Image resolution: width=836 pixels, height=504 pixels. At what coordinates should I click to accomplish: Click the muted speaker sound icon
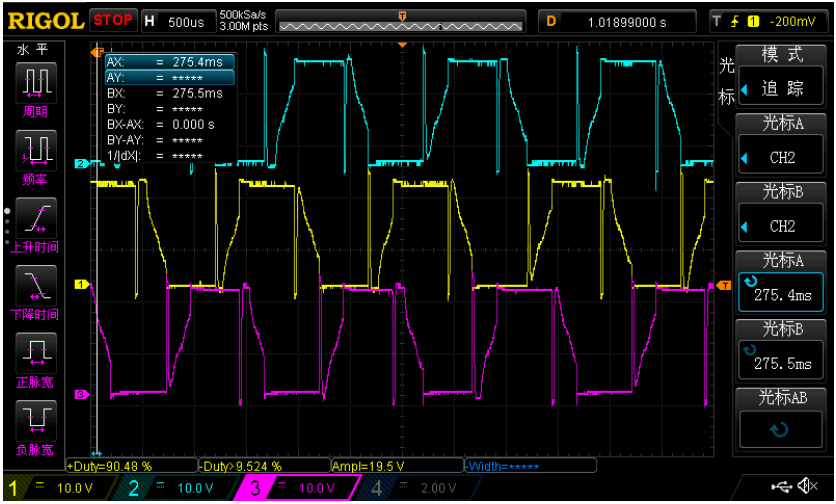(807, 486)
